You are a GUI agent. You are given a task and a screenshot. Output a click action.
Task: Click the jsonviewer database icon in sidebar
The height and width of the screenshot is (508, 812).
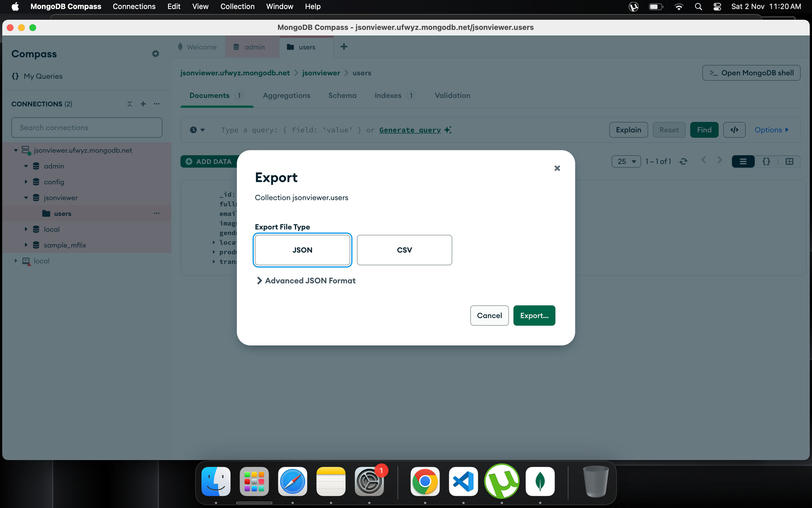click(x=36, y=198)
